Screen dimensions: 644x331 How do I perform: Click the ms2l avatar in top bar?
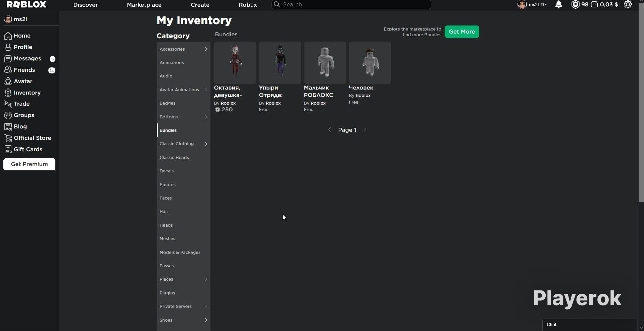[x=522, y=5]
